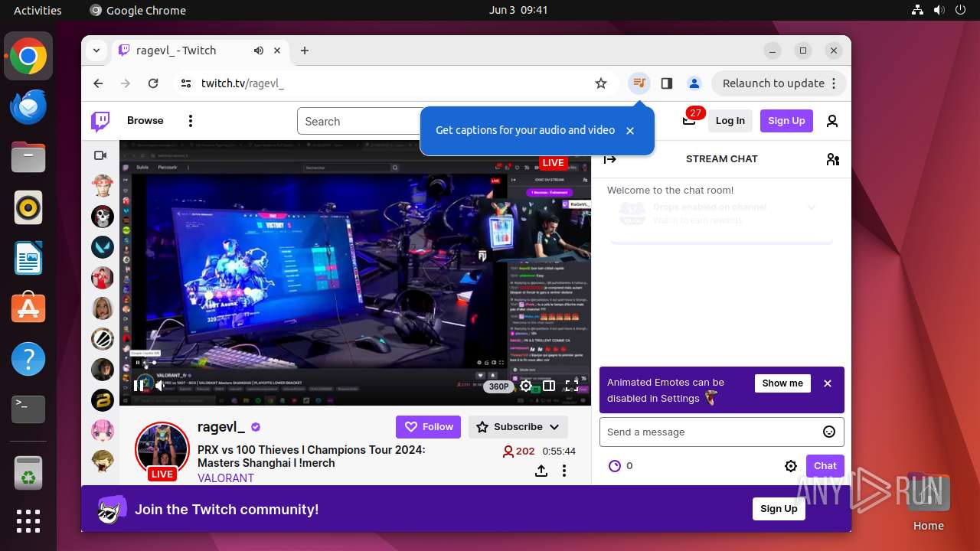The height and width of the screenshot is (551, 980).
Task: Toggle fullscreen on video player
Action: coord(571,386)
